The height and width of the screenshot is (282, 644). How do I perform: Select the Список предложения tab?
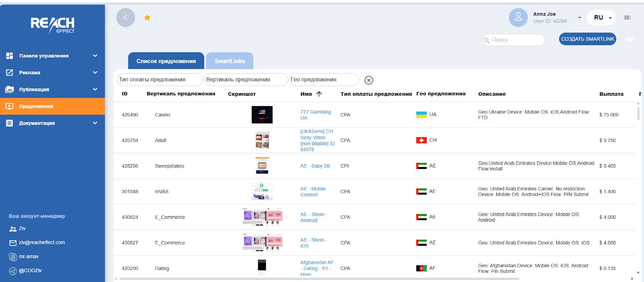click(x=166, y=61)
